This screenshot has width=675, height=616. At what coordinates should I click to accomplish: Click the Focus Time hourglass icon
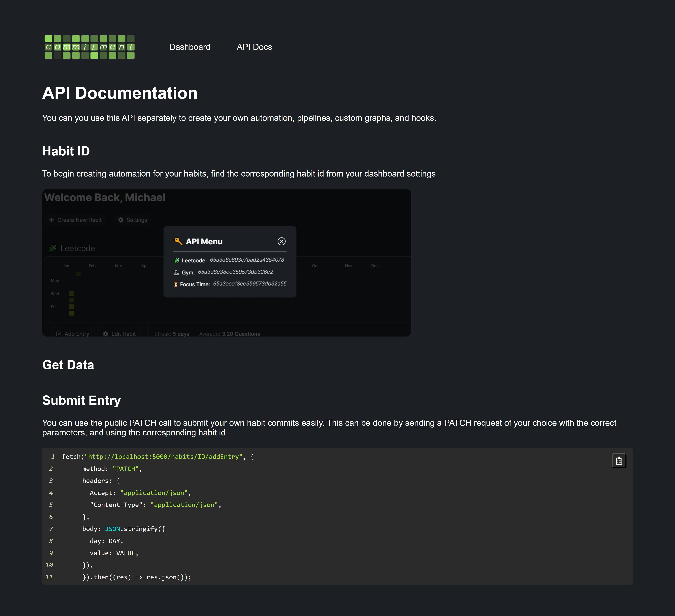176,284
